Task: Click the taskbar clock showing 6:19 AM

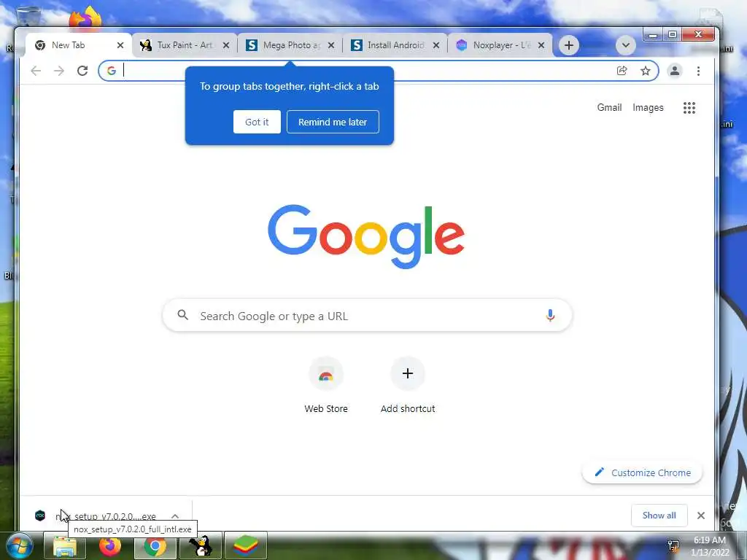Action: pyautogui.click(x=710, y=546)
